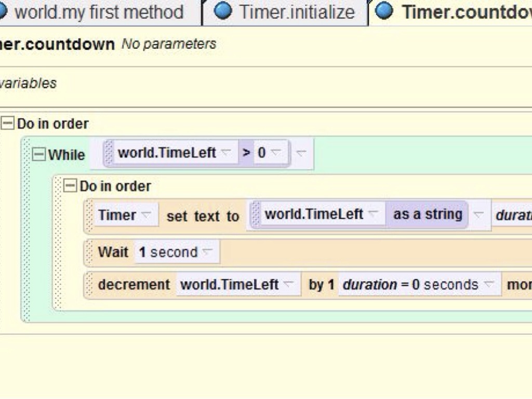
Task: Open the Timer.initialize tab
Action: [x=297, y=12]
